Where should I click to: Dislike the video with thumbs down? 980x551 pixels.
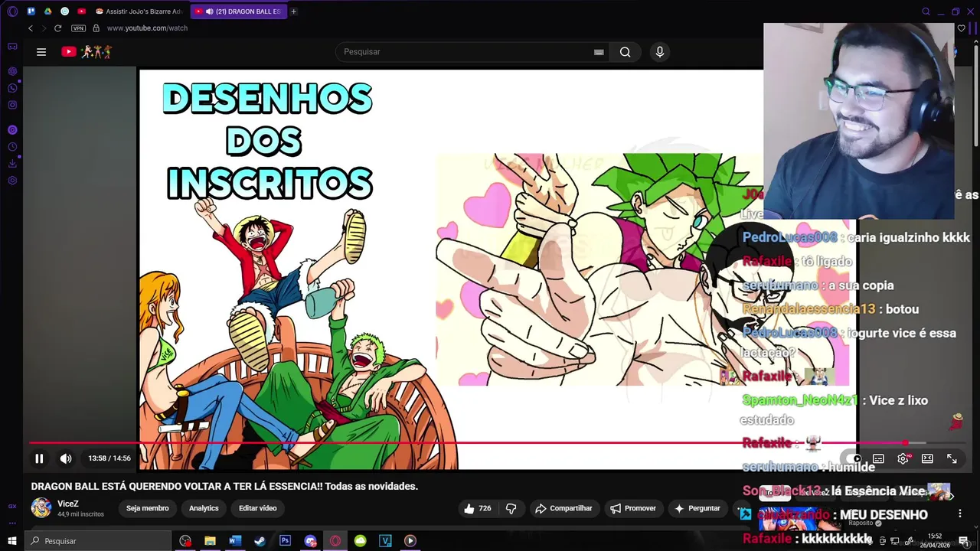click(511, 508)
